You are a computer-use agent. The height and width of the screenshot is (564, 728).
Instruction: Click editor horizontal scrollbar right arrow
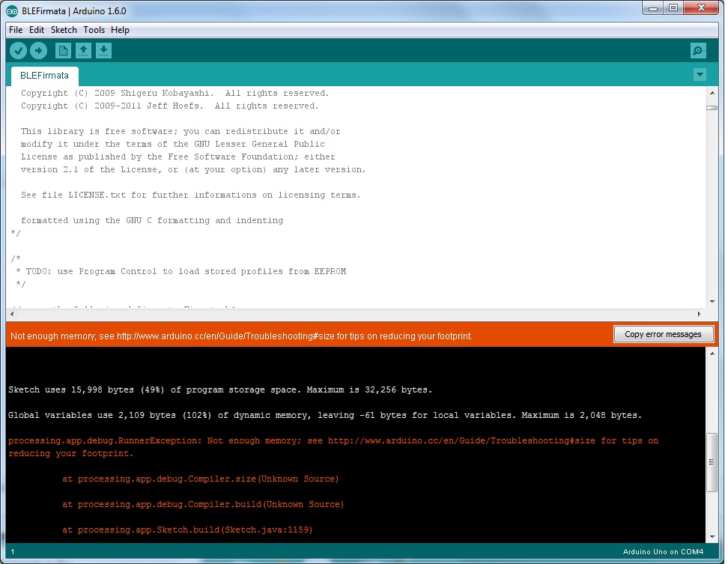(x=700, y=315)
